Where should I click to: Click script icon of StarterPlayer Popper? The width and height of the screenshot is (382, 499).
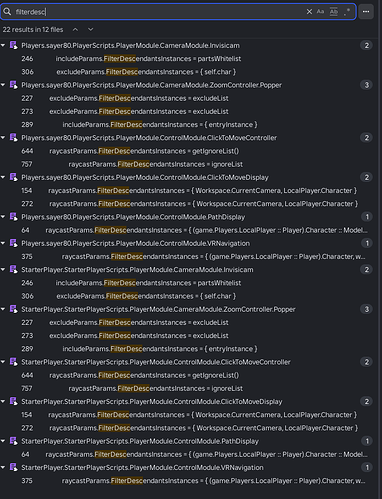pyautogui.click(x=14, y=309)
